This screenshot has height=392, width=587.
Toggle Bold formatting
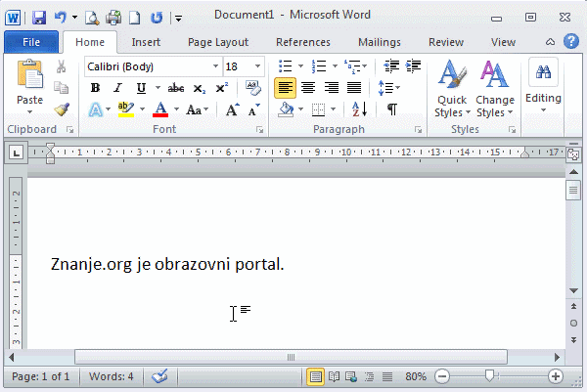point(96,88)
